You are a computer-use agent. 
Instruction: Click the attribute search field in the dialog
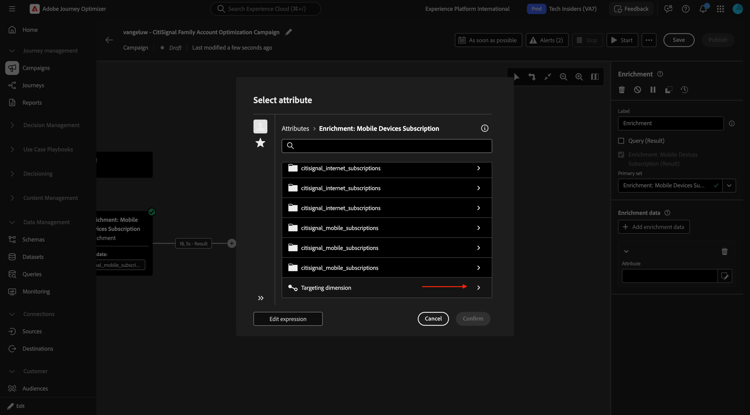386,146
